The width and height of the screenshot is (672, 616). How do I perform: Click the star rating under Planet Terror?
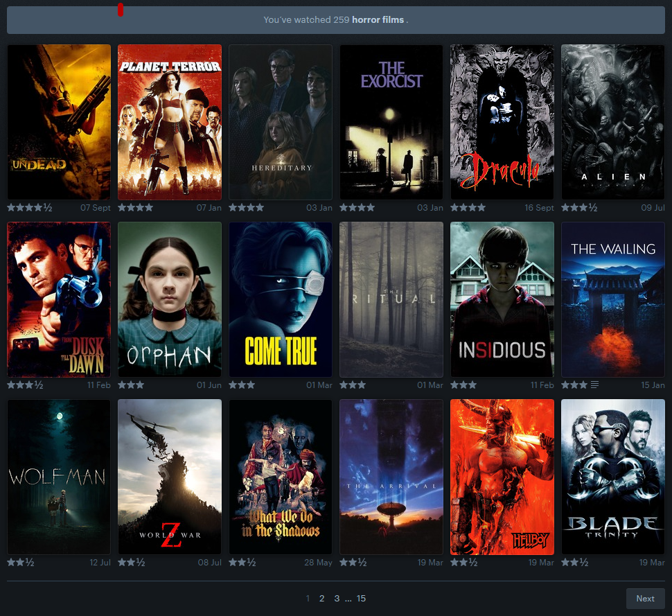click(x=135, y=207)
